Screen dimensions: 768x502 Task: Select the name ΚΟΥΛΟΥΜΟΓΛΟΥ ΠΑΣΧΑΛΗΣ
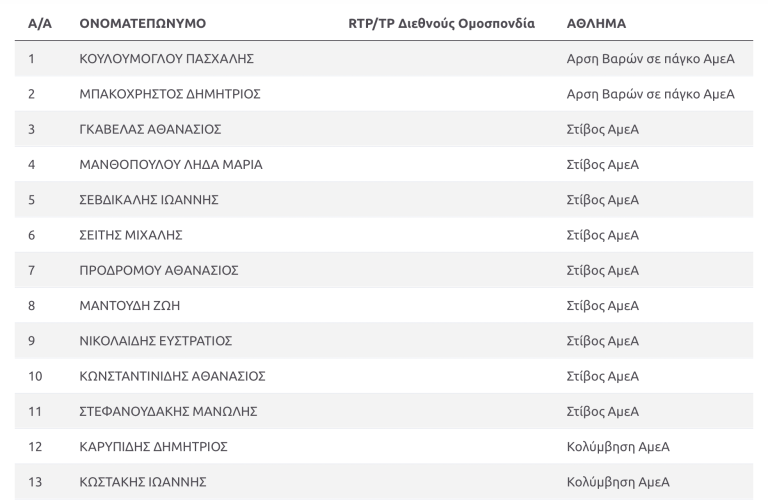coord(167,59)
